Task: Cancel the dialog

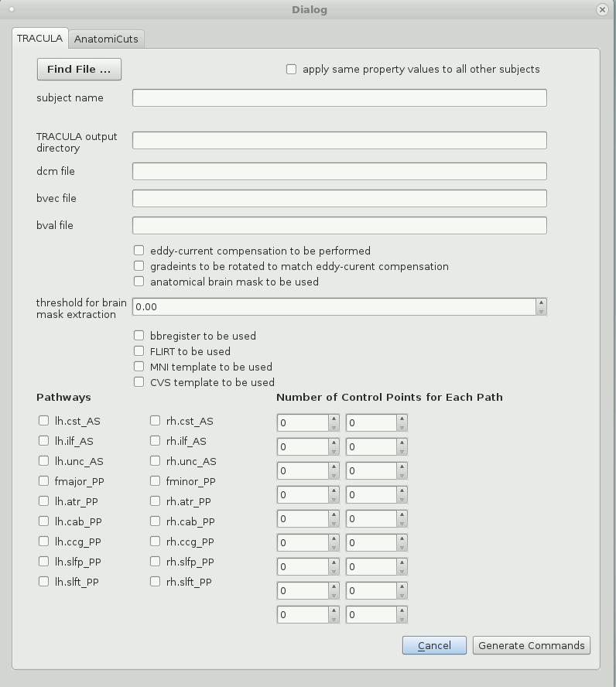Action: coord(434,645)
